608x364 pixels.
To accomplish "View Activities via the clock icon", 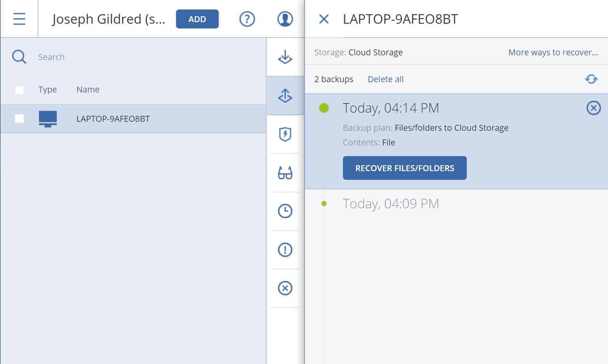I will [284, 211].
